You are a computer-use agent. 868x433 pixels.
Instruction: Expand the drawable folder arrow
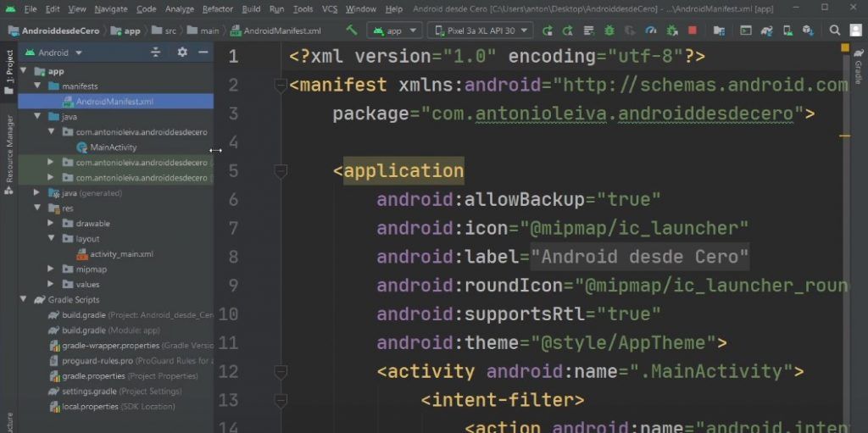pyautogui.click(x=51, y=223)
